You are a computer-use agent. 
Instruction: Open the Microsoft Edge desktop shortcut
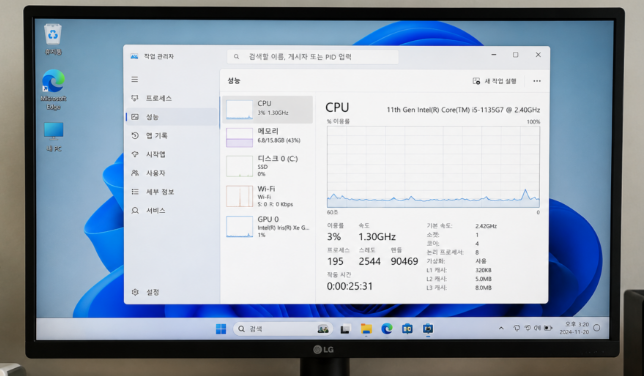pos(53,90)
